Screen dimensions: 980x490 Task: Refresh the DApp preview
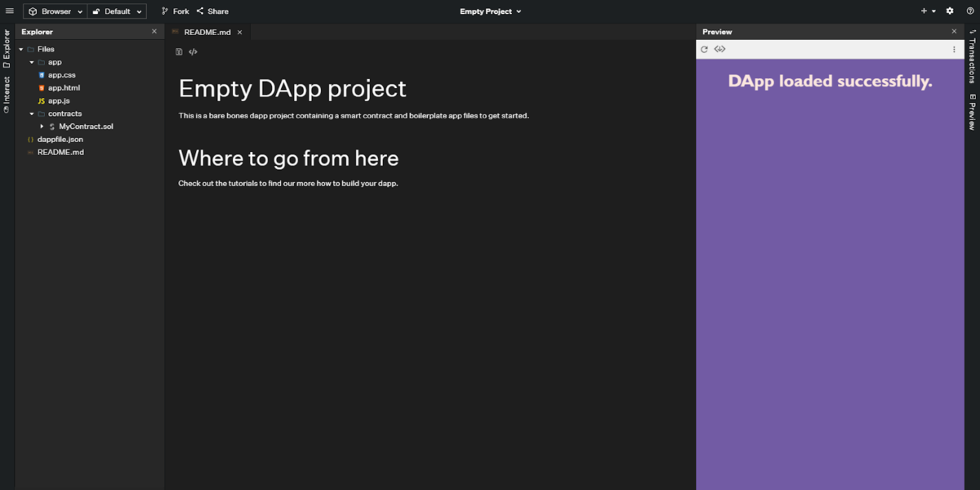coord(704,50)
